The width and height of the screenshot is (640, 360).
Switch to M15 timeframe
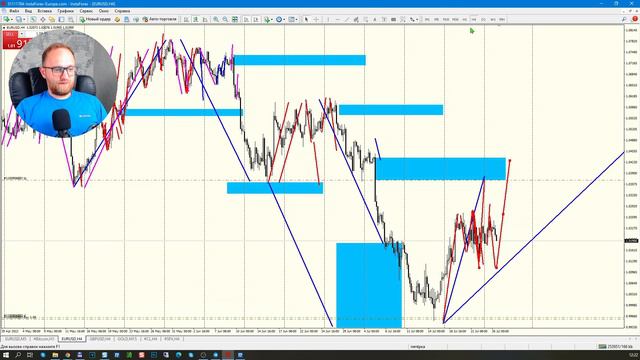pyautogui.click(x=446, y=19)
